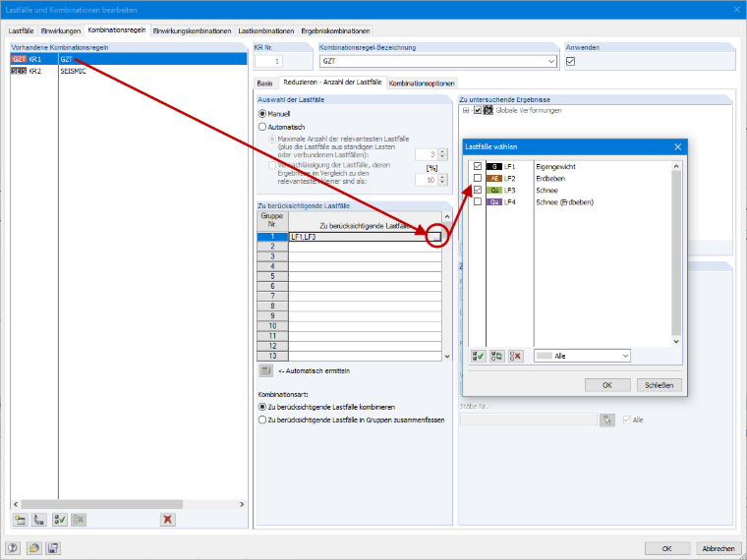Switch to the Kombinationsoptionen sub-tab
Viewport: 747px width, 560px height.
coord(422,84)
